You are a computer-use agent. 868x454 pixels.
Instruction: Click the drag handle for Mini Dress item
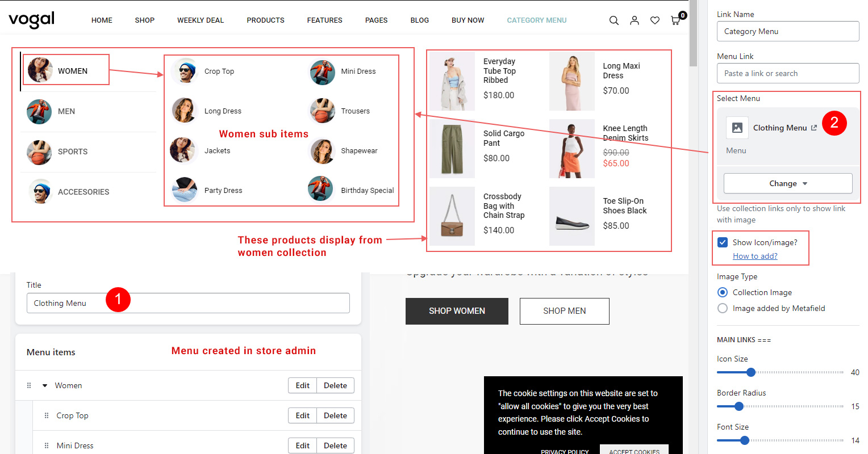point(47,445)
